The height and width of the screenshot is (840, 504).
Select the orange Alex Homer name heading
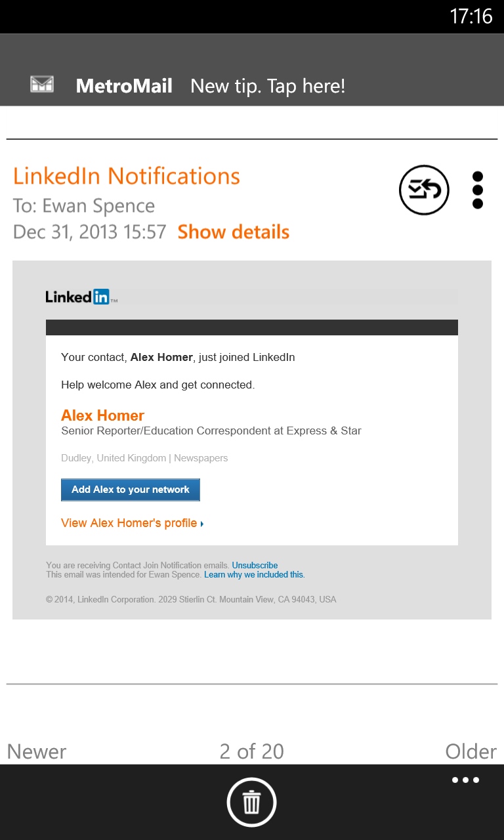click(102, 415)
